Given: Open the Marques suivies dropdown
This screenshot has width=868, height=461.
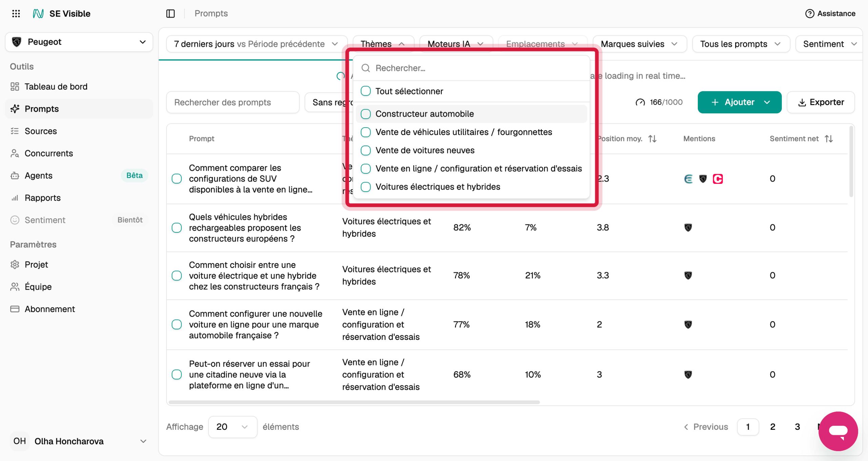Looking at the screenshot, I should click(639, 44).
